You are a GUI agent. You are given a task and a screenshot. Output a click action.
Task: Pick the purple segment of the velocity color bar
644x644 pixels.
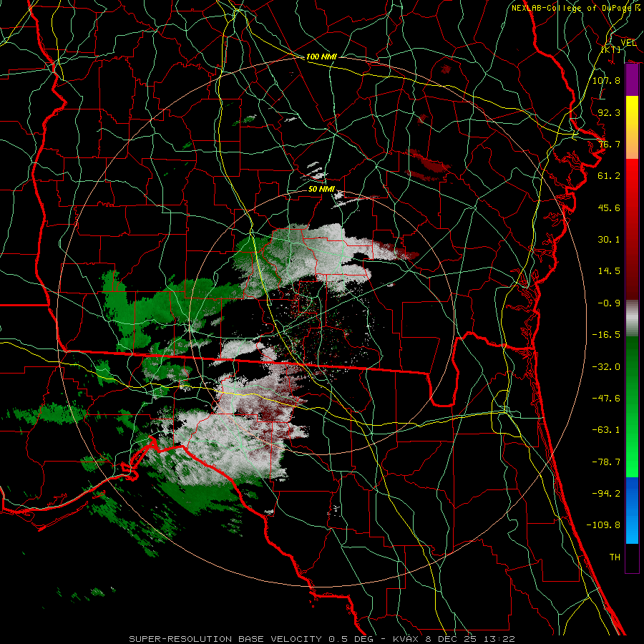pos(632,80)
